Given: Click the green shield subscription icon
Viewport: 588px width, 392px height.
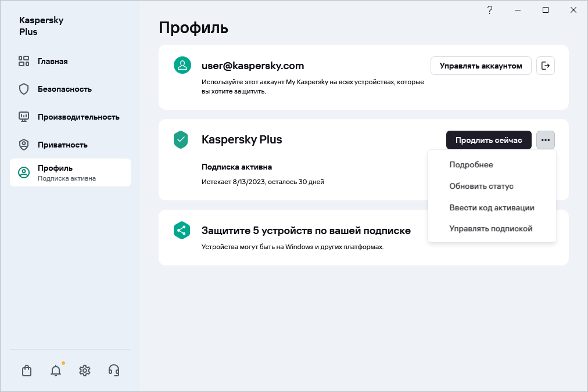Looking at the screenshot, I should point(182,139).
